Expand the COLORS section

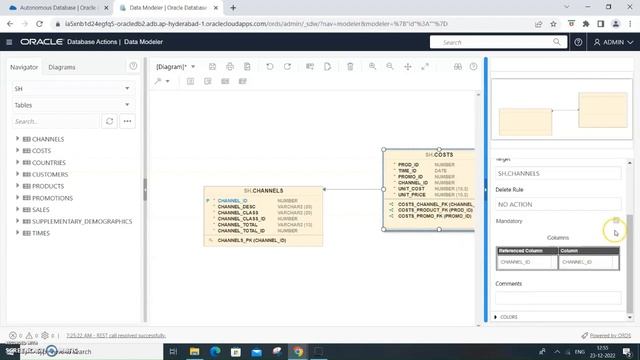coord(496,317)
